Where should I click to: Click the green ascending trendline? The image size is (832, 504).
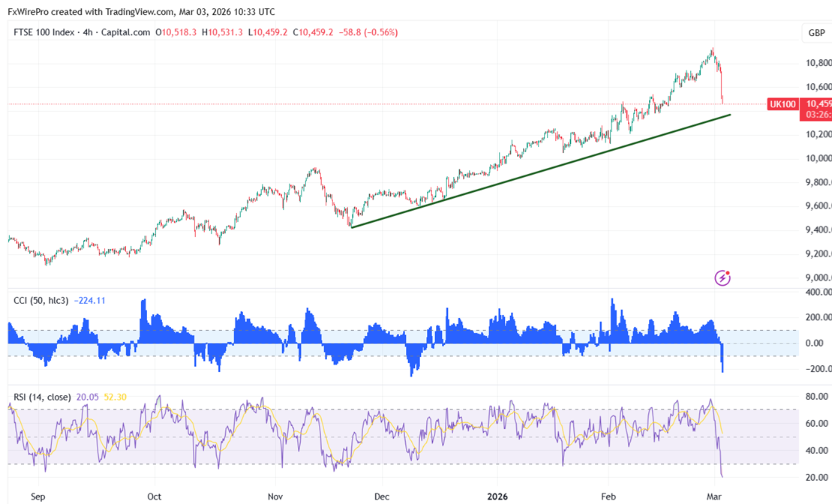[x=541, y=171]
